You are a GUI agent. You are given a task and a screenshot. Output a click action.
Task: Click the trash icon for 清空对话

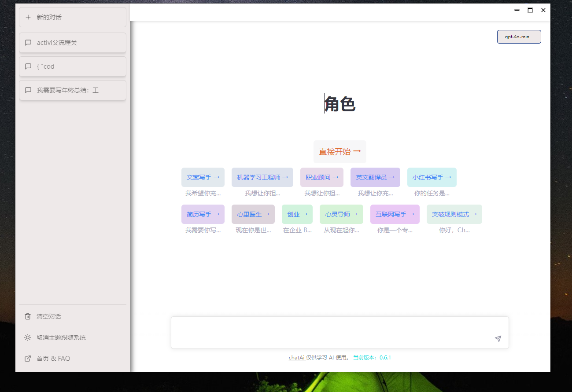[28, 316]
